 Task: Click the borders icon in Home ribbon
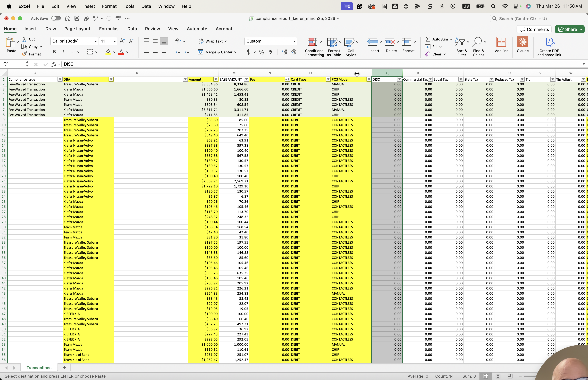click(90, 52)
